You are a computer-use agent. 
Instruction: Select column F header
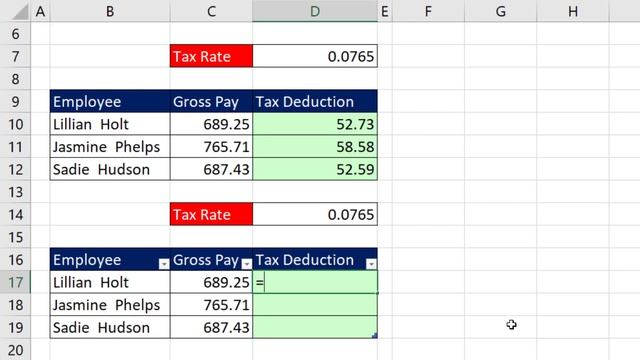tap(428, 11)
